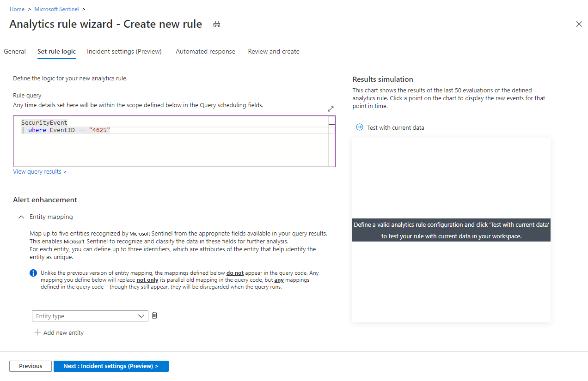Click the Rule query label
The height and width of the screenshot is (381, 588).
27,96
